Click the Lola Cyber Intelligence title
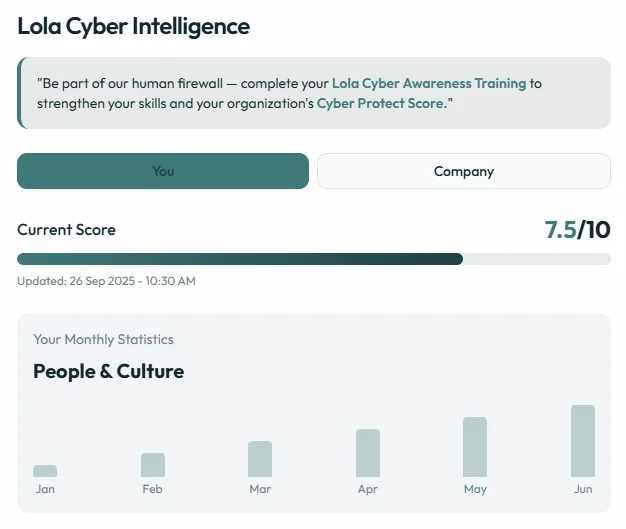626x529 pixels. (134, 26)
